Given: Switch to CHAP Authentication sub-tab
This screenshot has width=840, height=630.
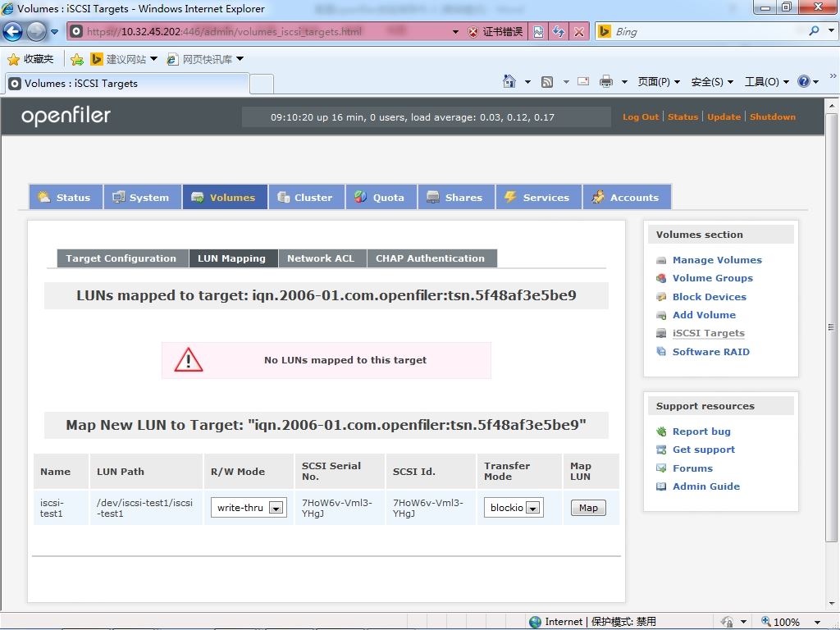Looking at the screenshot, I should (x=431, y=258).
